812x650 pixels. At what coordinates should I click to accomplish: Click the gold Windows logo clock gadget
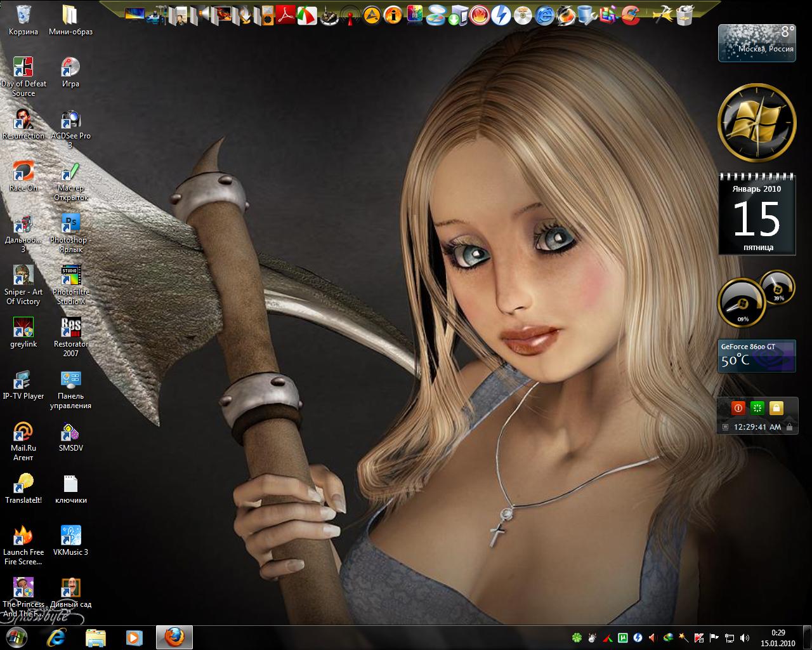757,121
